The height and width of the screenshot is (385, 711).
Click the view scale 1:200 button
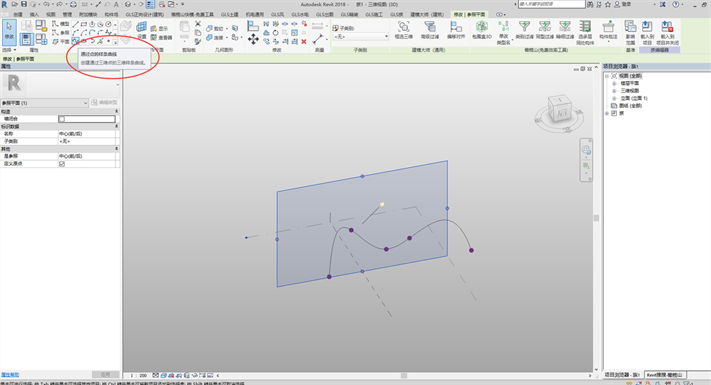click(139, 375)
